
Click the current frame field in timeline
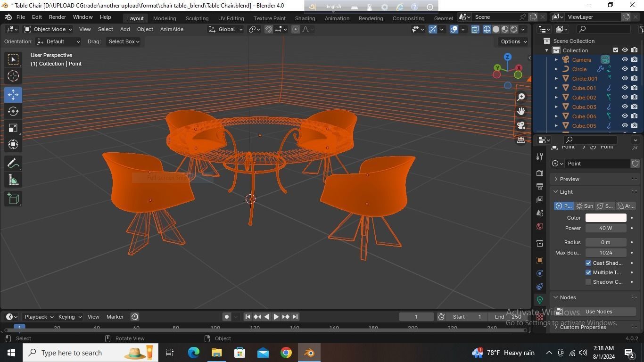coord(416,317)
